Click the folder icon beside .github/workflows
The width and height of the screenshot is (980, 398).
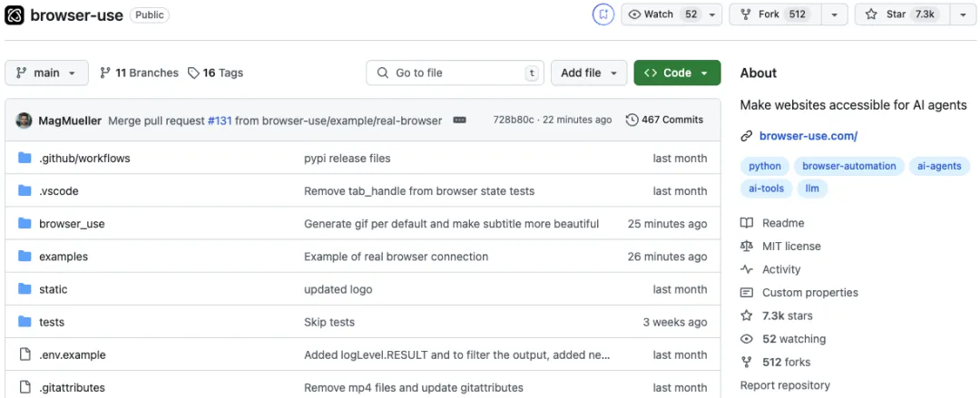point(24,158)
